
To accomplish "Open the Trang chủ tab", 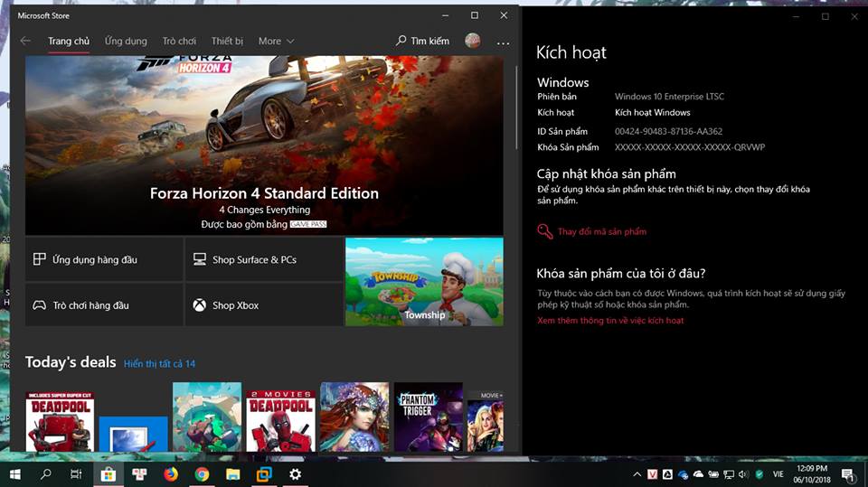I will (x=69, y=41).
